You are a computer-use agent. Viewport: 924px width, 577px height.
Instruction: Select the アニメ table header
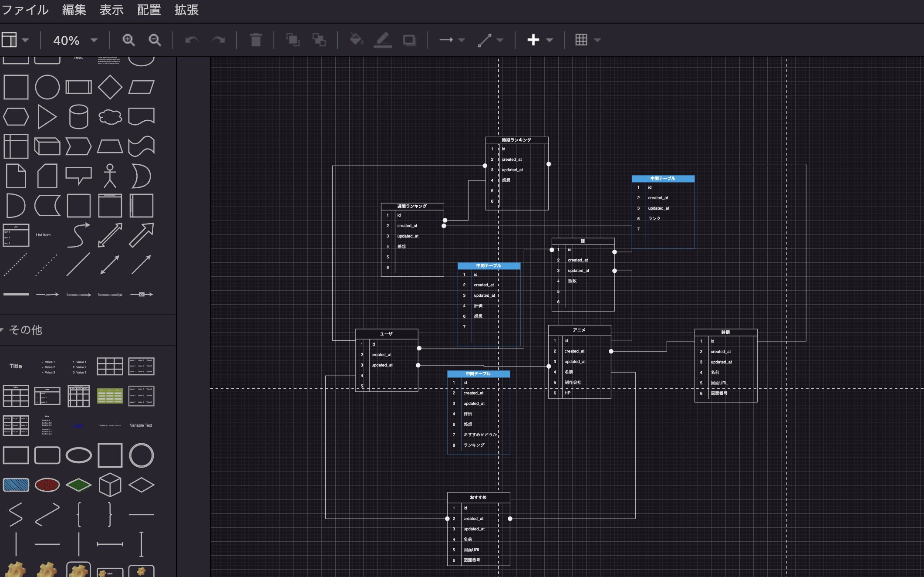pos(579,330)
